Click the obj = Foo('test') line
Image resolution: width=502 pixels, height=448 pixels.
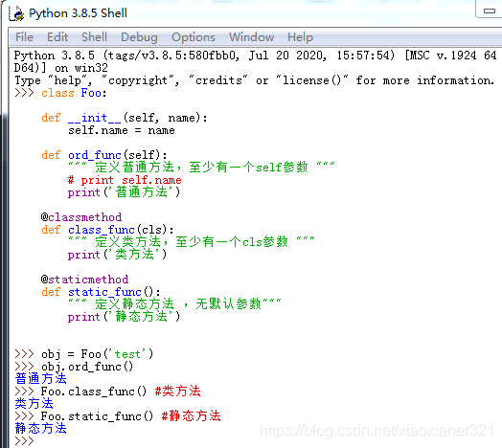click(x=84, y=354)
